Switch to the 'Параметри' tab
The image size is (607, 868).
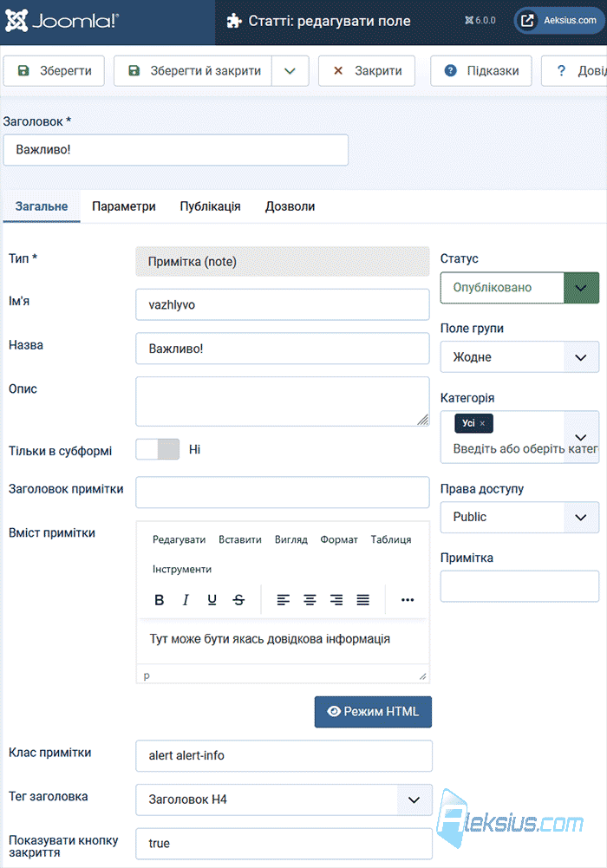tap(124, 206)
